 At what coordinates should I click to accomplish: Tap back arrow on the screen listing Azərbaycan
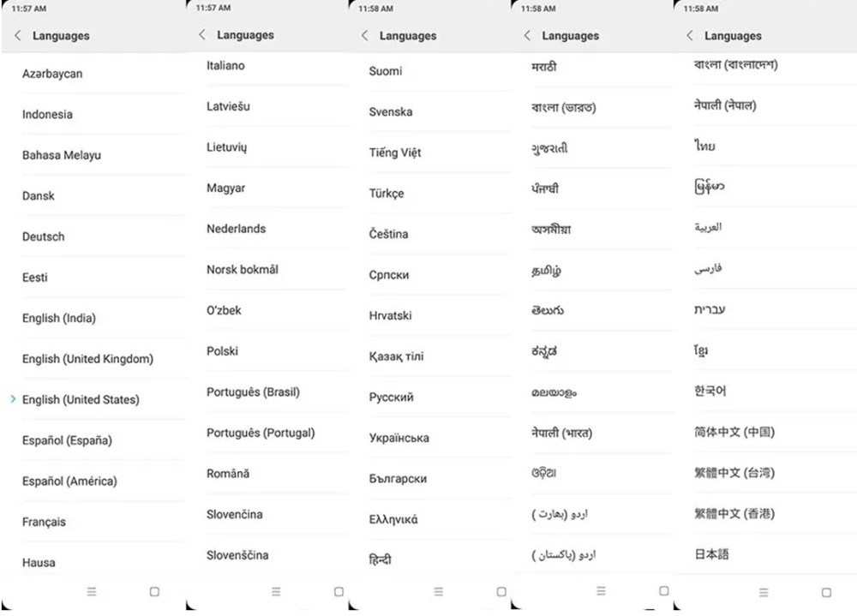tap(18, 36)
